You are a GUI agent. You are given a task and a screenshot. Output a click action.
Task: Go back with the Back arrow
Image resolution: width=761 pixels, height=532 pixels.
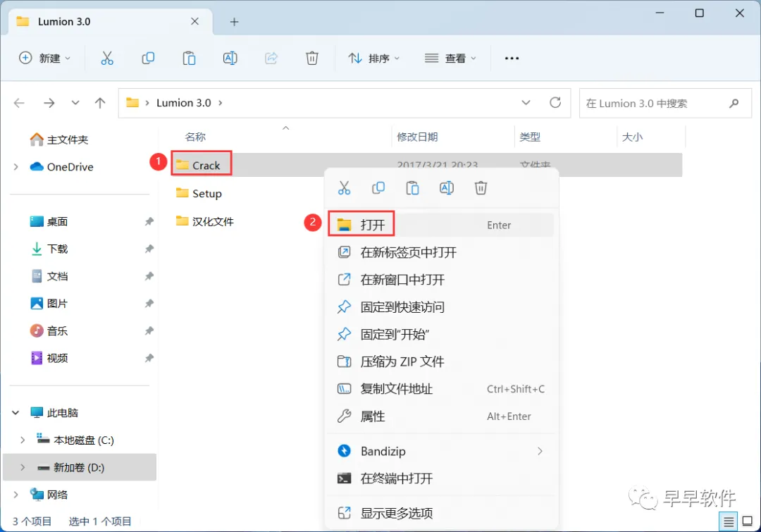coord(19,103)
